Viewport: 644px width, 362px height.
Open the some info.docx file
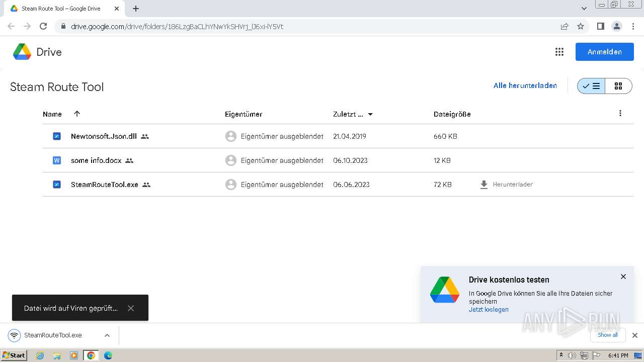(x=96, y=160)
